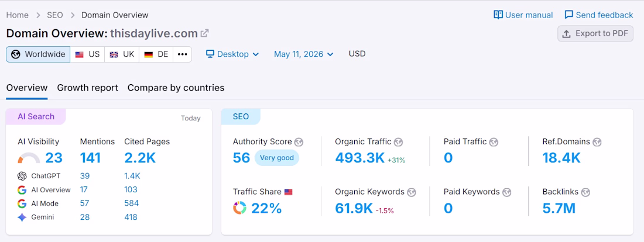The image size is (644, 242).
Task: Click the SEO section label
Action: pyautogui.click(x=241, y=116)
